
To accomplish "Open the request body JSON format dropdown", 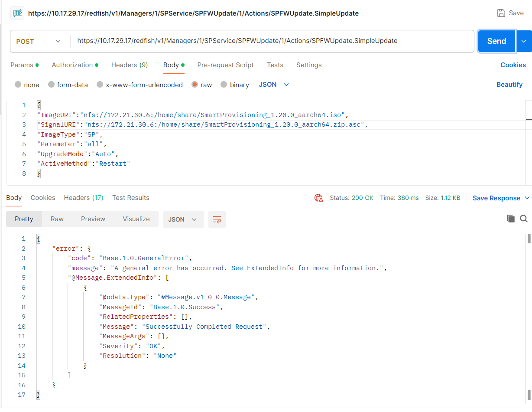I will click(274, 85).
